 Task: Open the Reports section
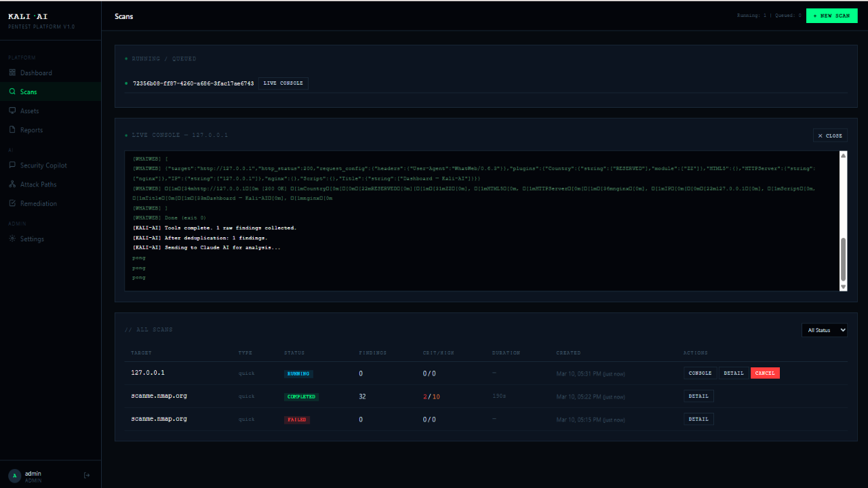point(50,129)
